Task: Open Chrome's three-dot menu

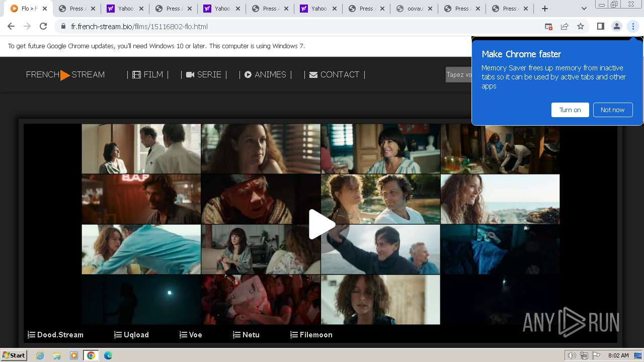Action: point(633,26)
